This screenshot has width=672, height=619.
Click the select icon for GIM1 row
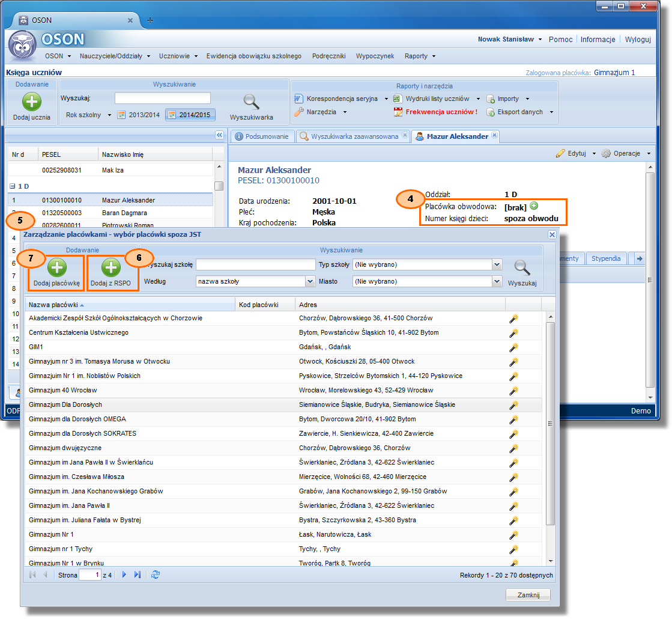pos(513,347)
